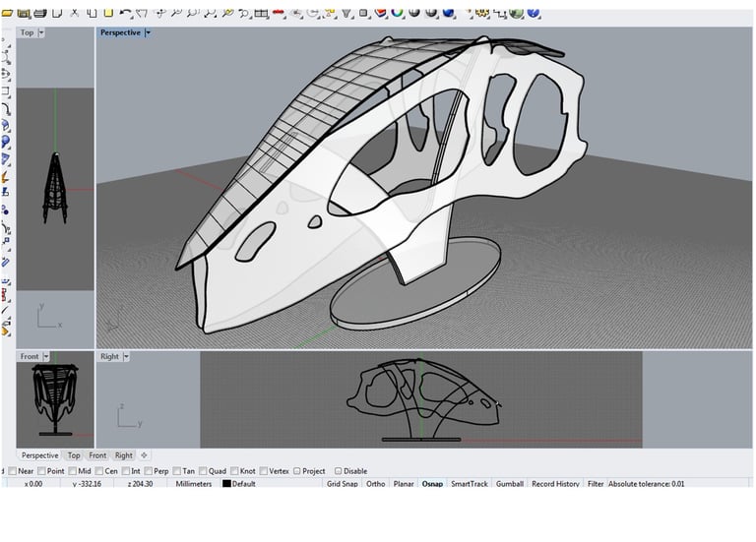756x542 pixels.
Task: Add a new viewport tab with the plus icon
Action: pos(144,455)
